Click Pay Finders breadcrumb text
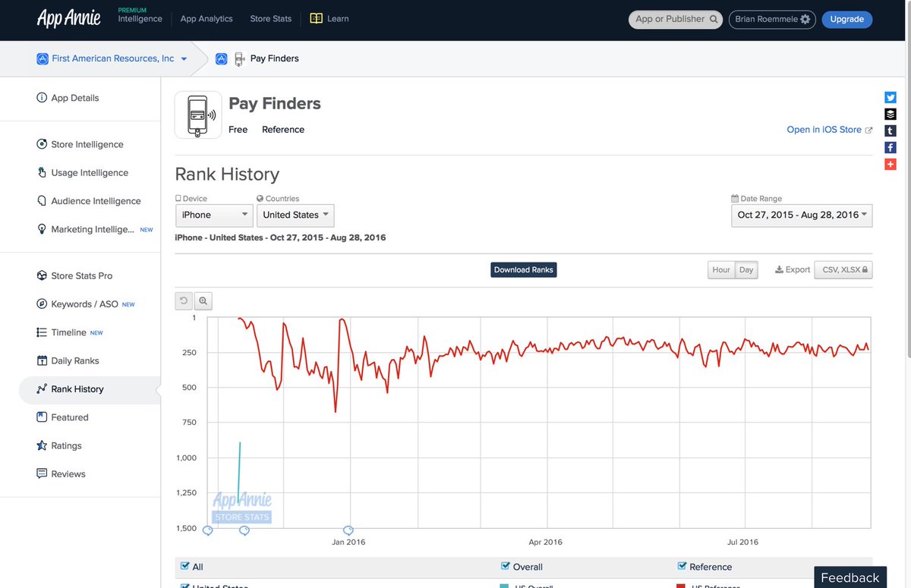This screenshot has height=588, width=911. [x=275, y=58]
